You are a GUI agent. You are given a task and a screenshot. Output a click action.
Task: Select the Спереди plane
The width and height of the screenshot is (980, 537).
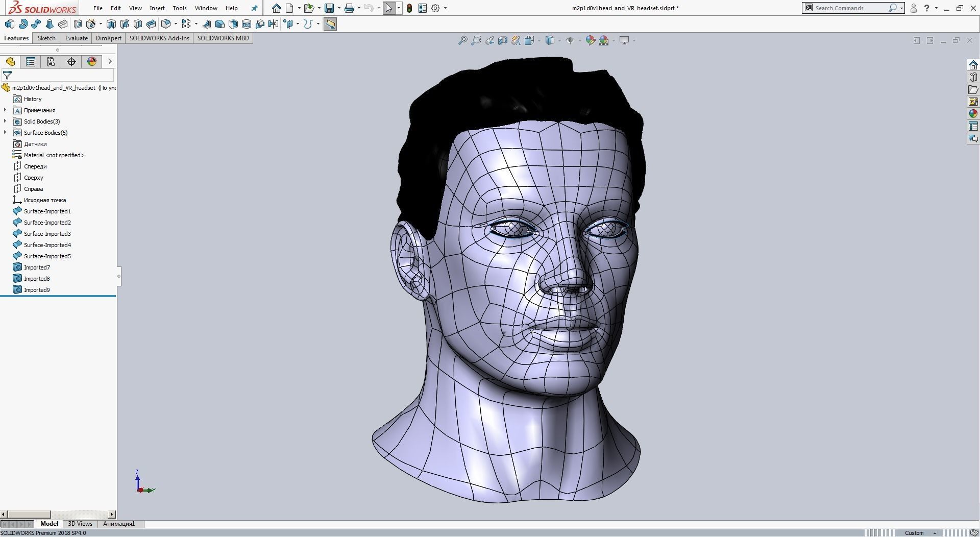click(x=35, y=166)
